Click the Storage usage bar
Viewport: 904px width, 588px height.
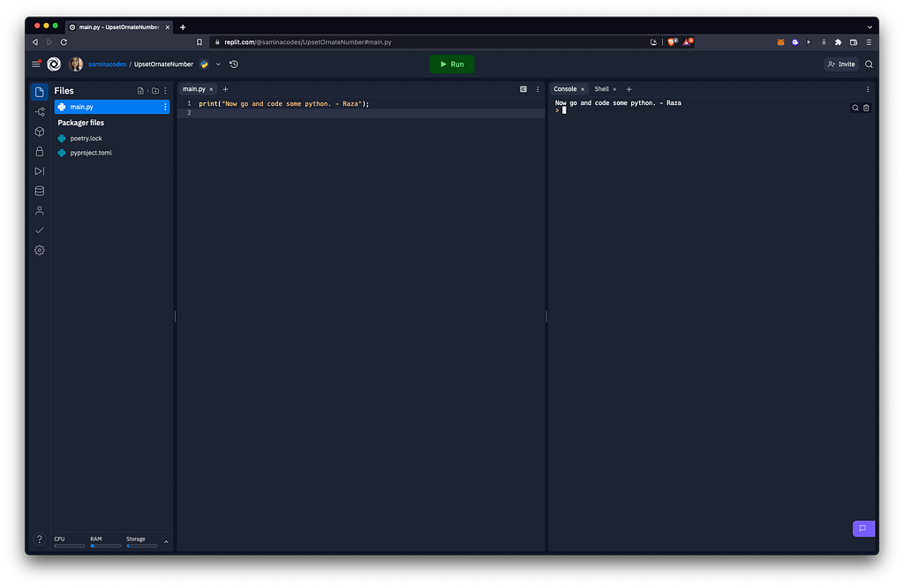pyautogui.click(x=142, y=546)
